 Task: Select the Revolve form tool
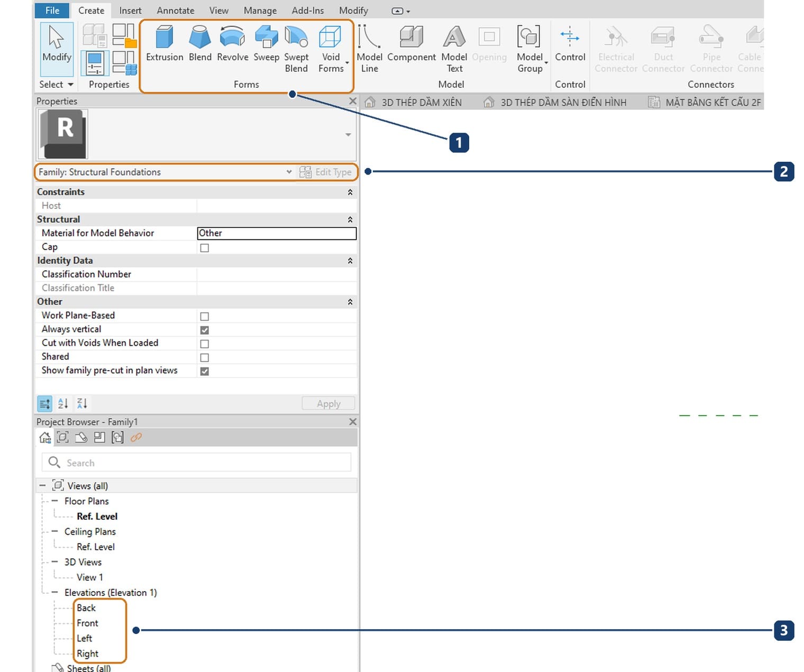(232, 44)
